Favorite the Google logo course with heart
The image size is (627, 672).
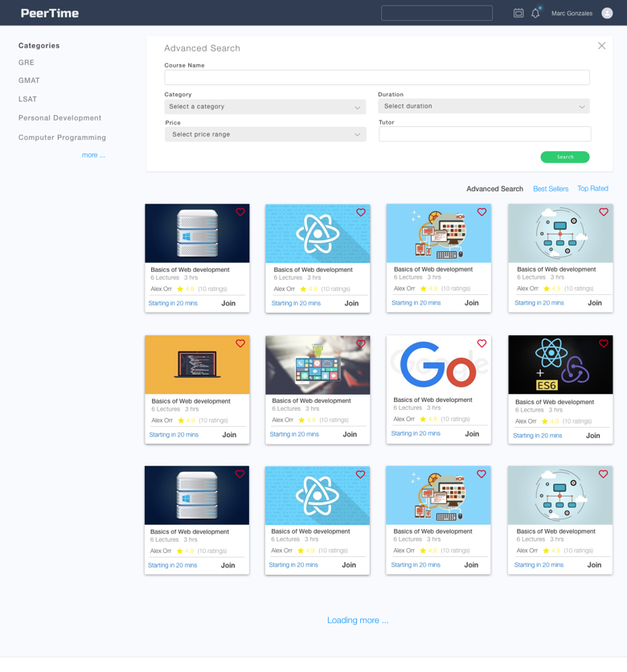pyautogui.click(x=482, y=343)
